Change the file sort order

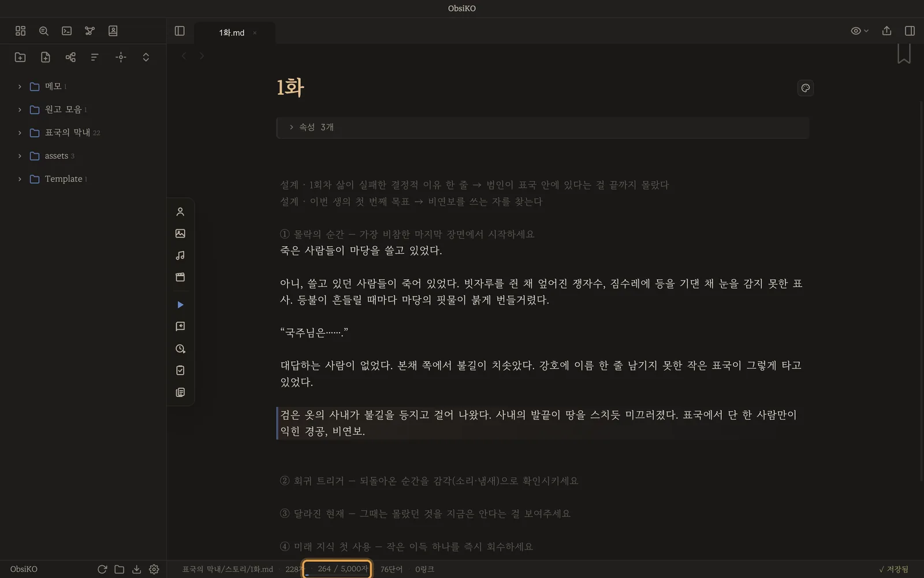tap(95, 57)
